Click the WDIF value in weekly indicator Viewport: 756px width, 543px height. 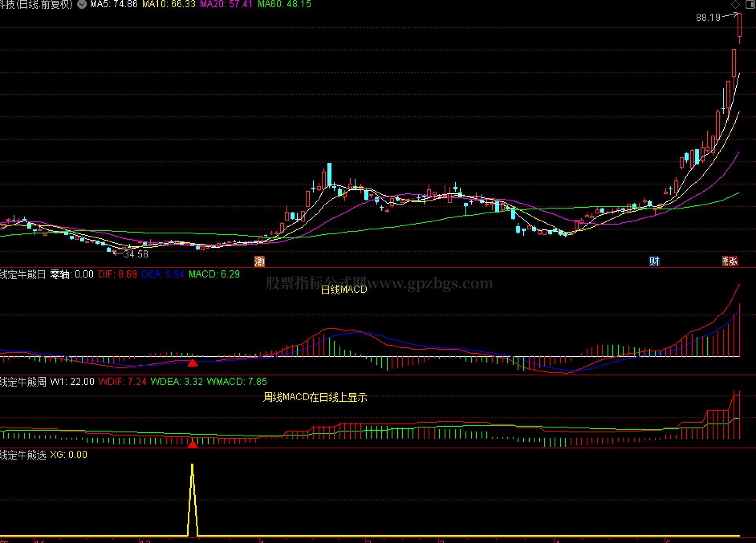tap(122, 381)
